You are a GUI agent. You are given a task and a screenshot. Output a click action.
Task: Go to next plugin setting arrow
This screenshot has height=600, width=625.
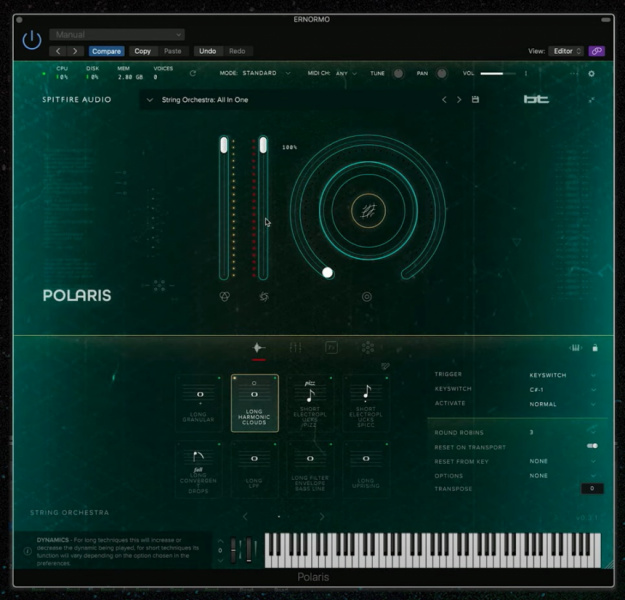point(75,51)
